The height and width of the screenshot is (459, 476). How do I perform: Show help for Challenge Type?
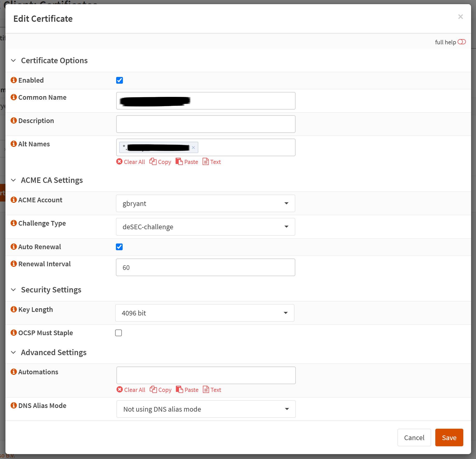pos(14,223)
